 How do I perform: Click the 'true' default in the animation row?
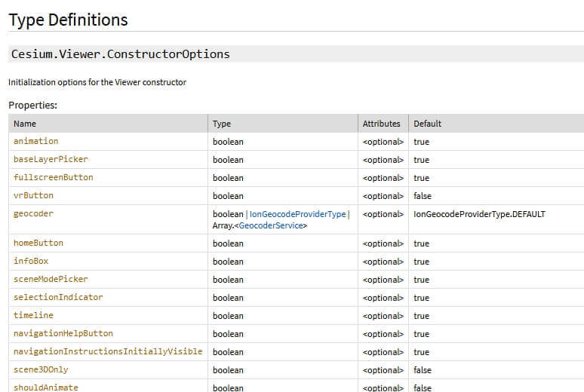pyautogui.click(x=421, y=142)
